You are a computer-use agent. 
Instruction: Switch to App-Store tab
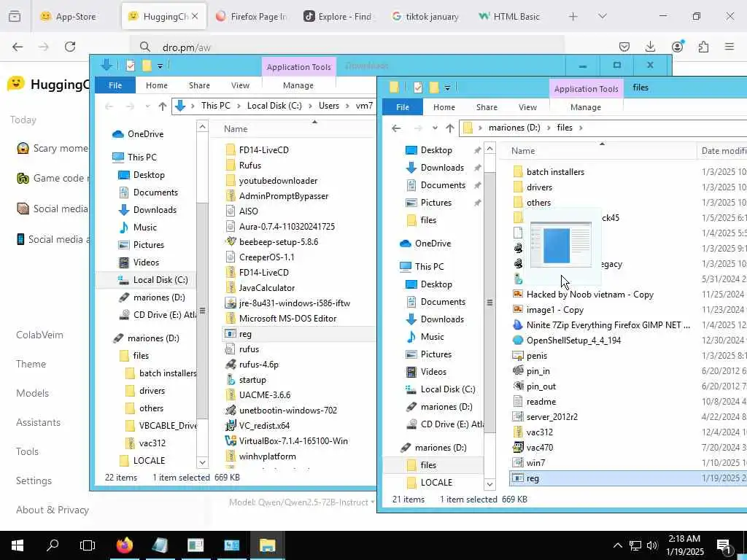pos(69,17)
